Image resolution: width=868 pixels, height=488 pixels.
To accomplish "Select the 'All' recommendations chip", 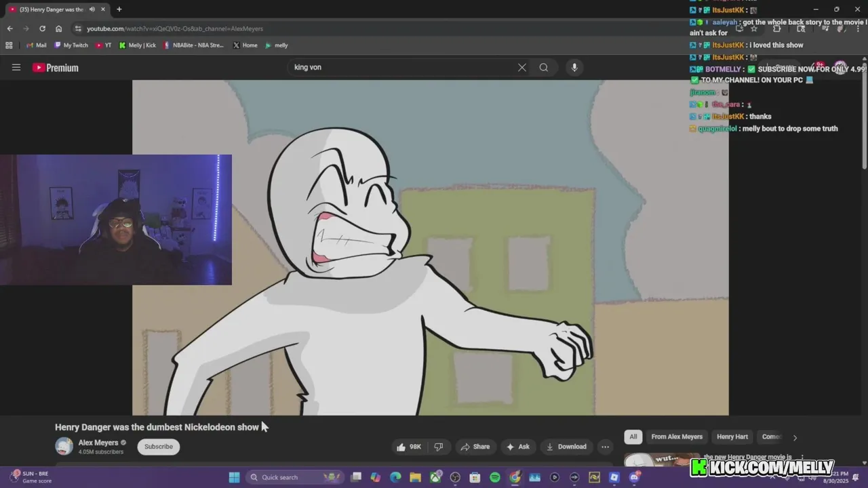I will tap(633, 436).
